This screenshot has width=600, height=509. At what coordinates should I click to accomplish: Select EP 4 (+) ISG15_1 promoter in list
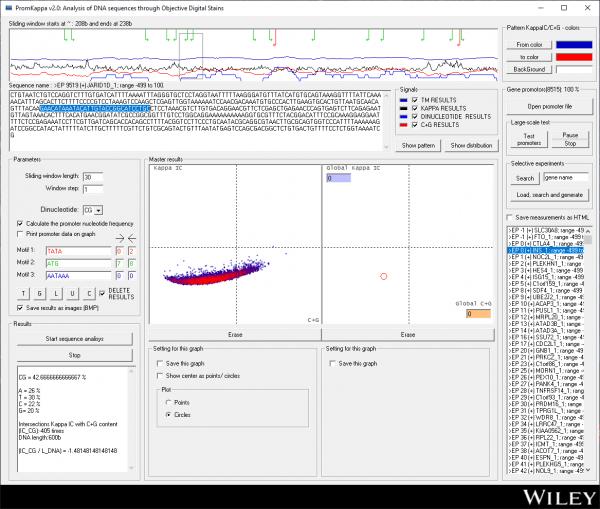(x=546, y=277)
